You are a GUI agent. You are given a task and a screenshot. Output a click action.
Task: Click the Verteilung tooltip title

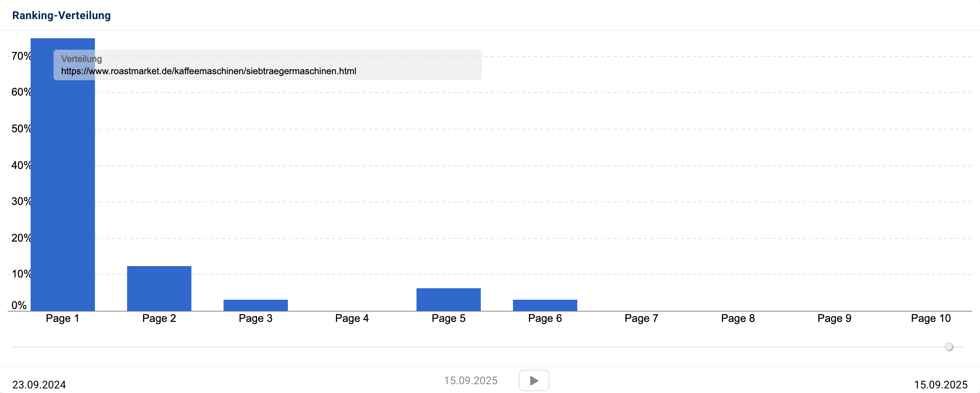click(81, 59)
